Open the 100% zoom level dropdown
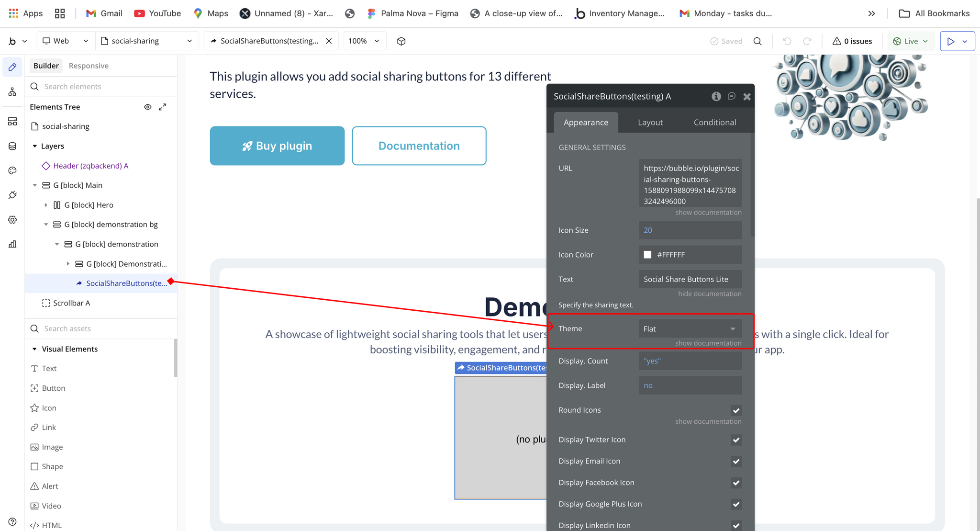Screen dimensions: 980x531 pos(364,41)
